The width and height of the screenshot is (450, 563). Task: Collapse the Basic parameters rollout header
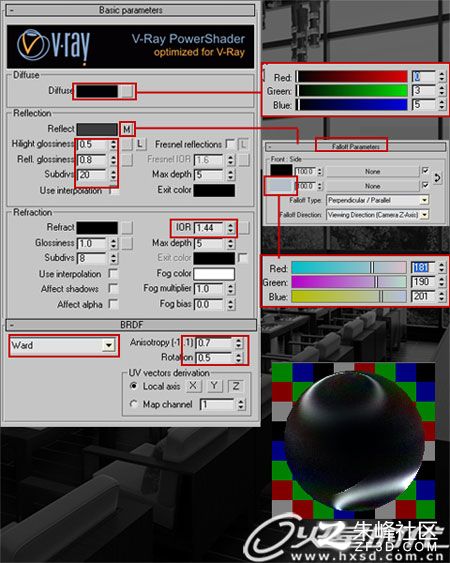click(x=130, y=10)
